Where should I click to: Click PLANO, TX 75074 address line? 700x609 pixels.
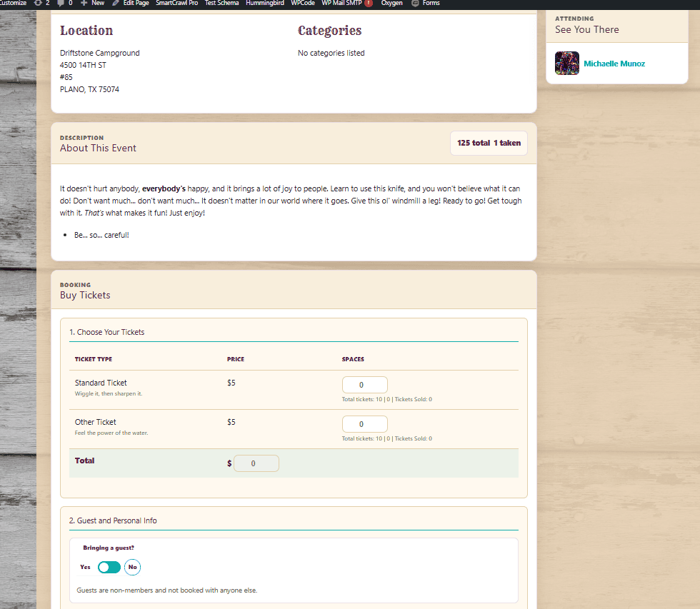click(x=89, y=89)
